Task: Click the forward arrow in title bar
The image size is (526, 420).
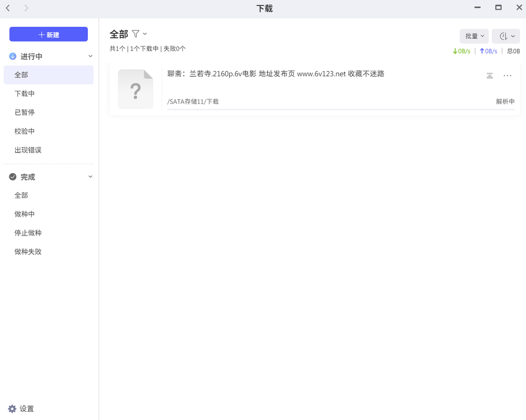Action: (x=26, y=8)
